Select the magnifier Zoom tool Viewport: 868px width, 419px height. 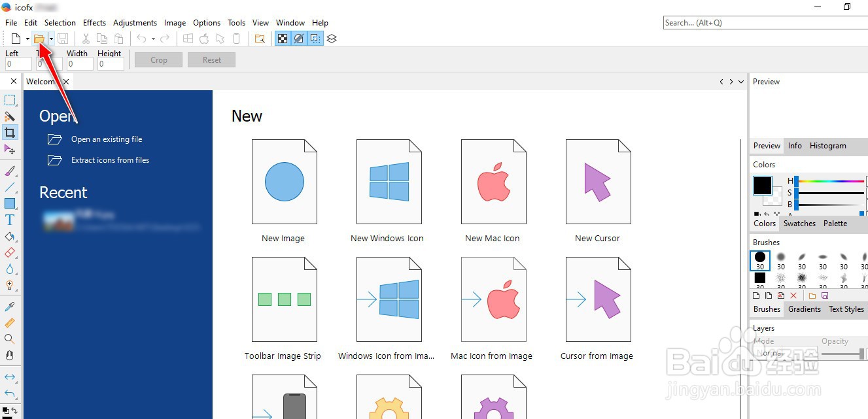[10, 339]
